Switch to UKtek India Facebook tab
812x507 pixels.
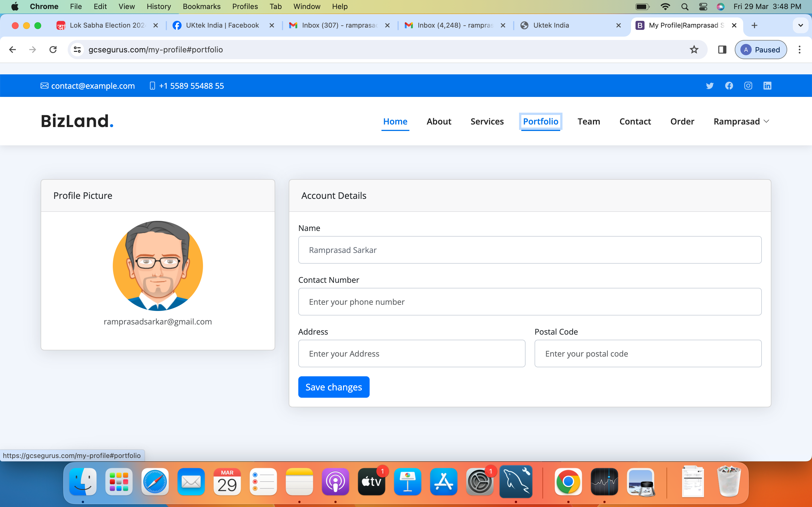click(222, 25)
